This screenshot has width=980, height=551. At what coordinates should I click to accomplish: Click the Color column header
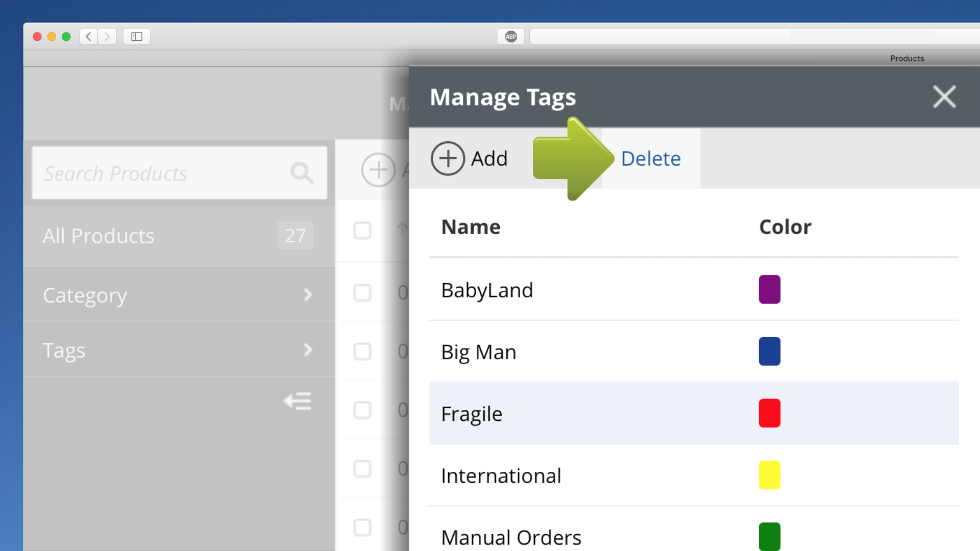[x=785, y=227]
